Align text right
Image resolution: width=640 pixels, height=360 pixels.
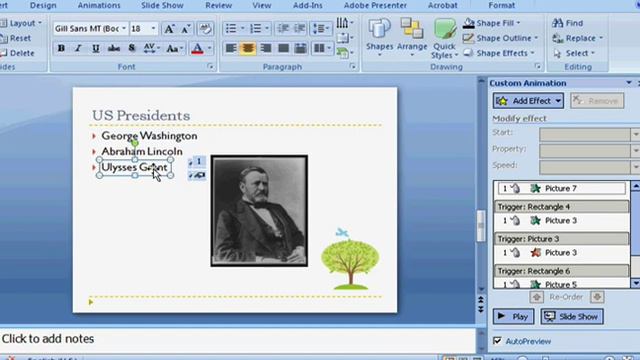(266, 48)
